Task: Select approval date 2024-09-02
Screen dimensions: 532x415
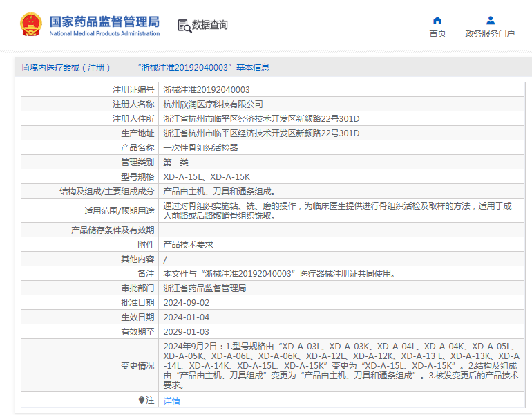Action: pyautogui.click(x=186, y=303)
